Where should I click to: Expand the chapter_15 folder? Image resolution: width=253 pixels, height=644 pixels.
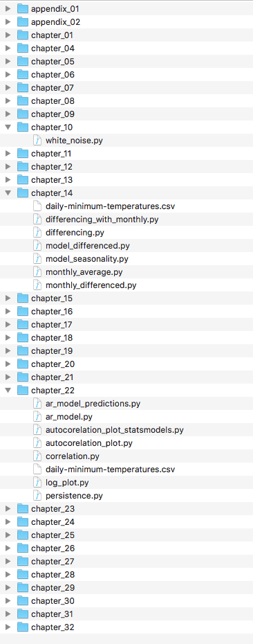pos(8,298)
